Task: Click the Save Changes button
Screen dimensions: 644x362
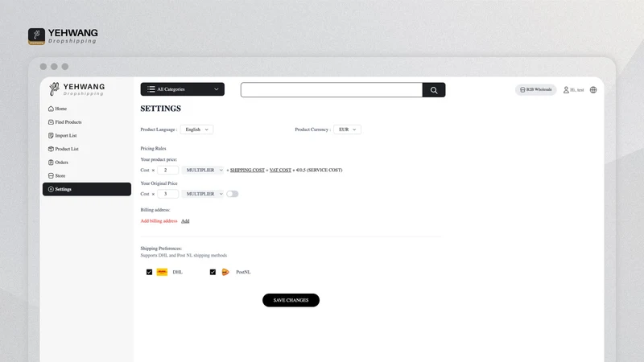Action: click(x=291, y=300)
